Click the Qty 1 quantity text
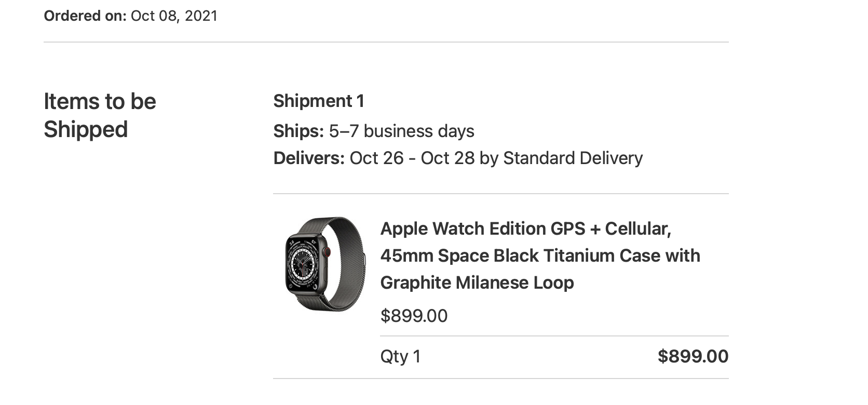Viewport: 868px width, 405px height. (400, 356)
